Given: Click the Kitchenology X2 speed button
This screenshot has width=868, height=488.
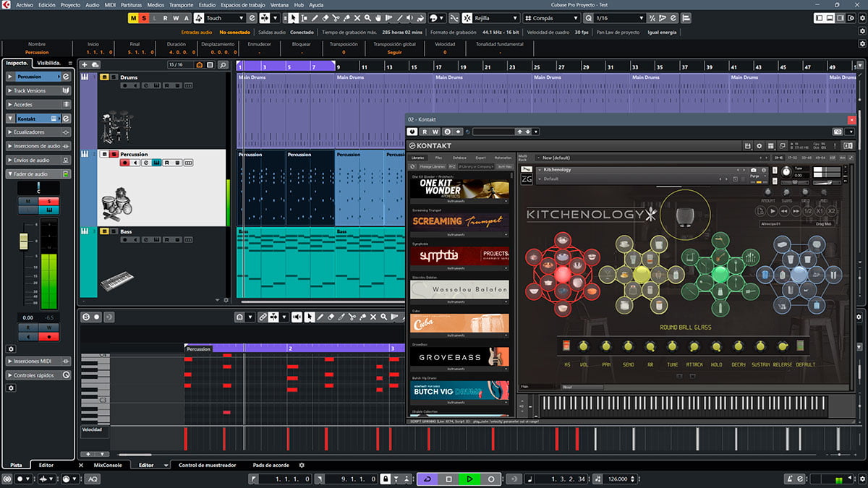Looking at the screenshot, I should pos(831,211).
